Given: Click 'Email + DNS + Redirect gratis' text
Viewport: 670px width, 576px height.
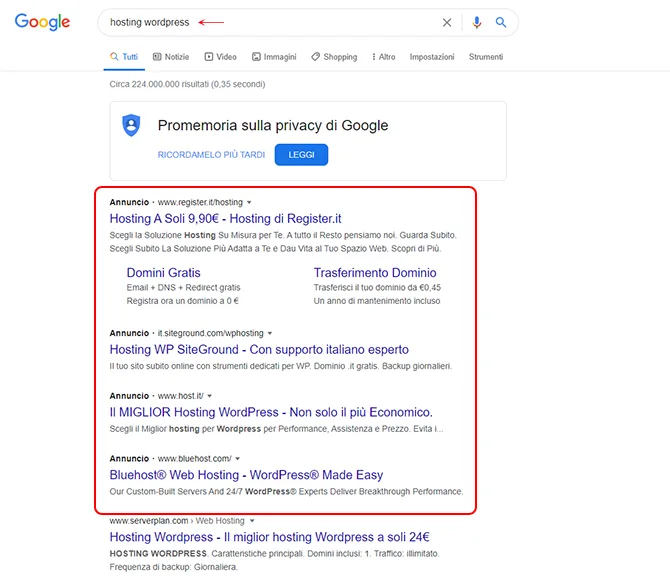Looking at the screenshot, I should point(183,288).
